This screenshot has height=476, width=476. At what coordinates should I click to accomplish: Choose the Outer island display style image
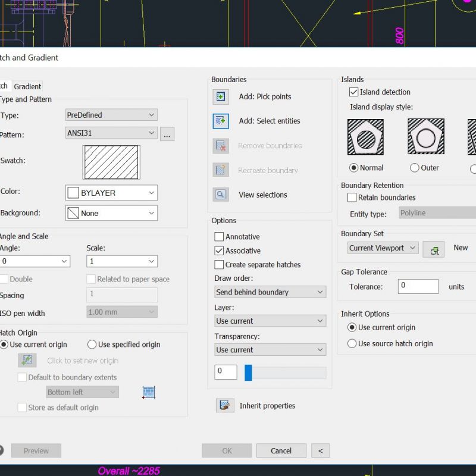coord(425,137)
